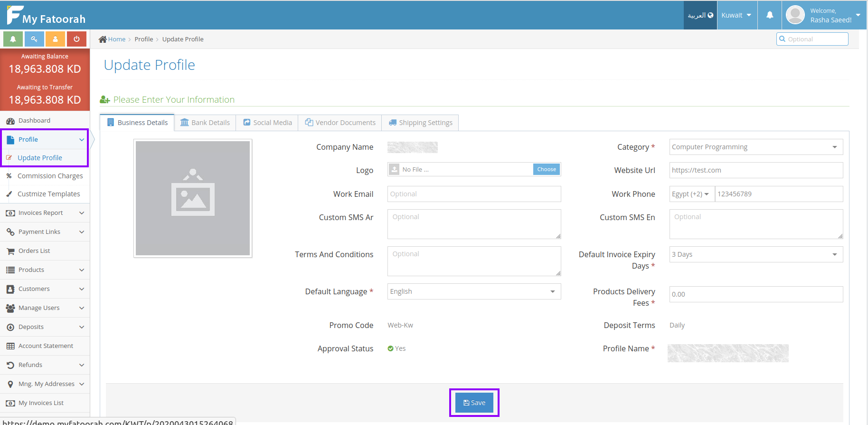Click the Manage Users group icon
The height and width of the screenshot is (425, 868).
click(10, 308)
